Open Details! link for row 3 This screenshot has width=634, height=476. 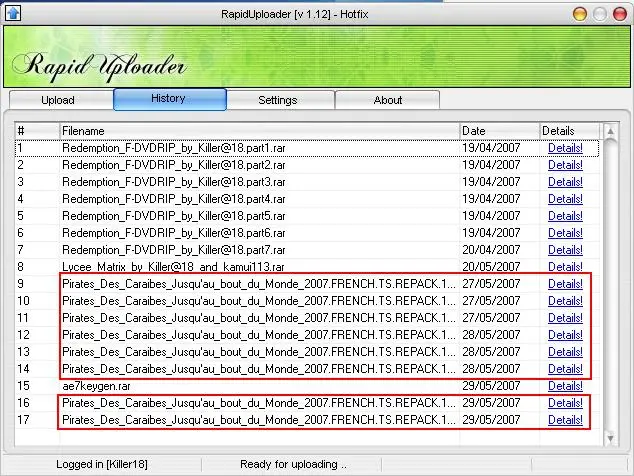coord(565,182)
